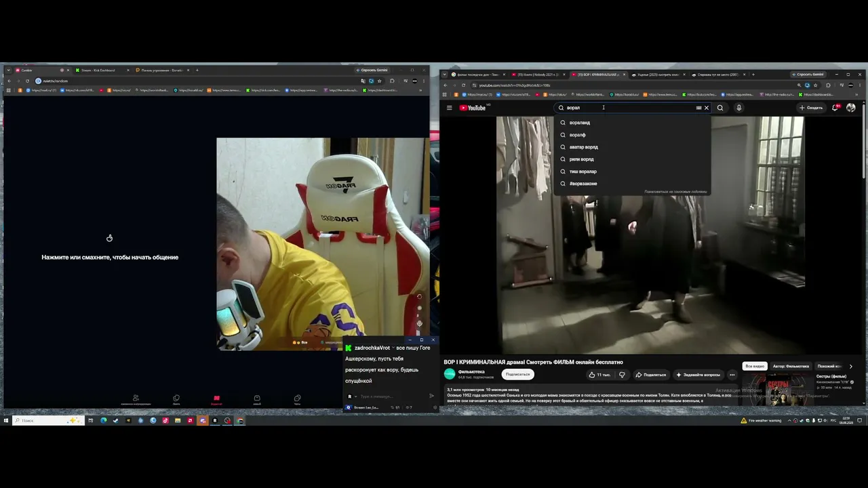Image resolution: width=868 pixels, height=488 pixels.
Task: Type-field: click Kick chat message input
Action: point(392,396)
